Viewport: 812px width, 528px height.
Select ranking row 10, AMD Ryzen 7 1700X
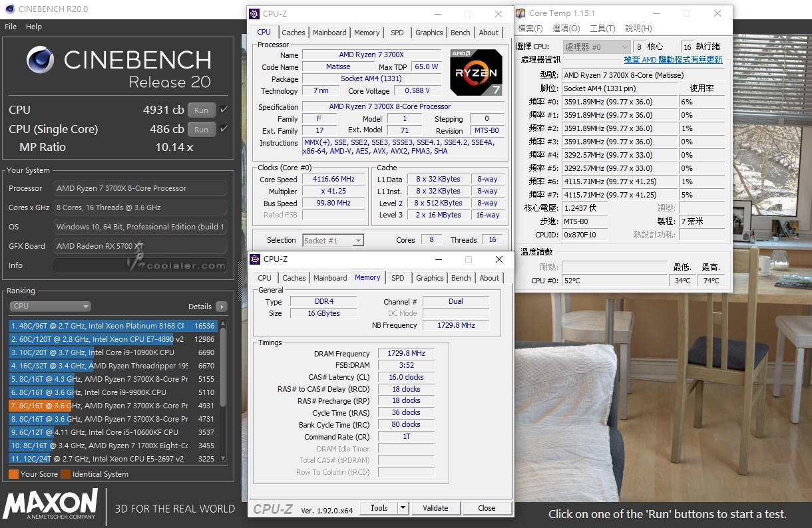click(112, 446)
